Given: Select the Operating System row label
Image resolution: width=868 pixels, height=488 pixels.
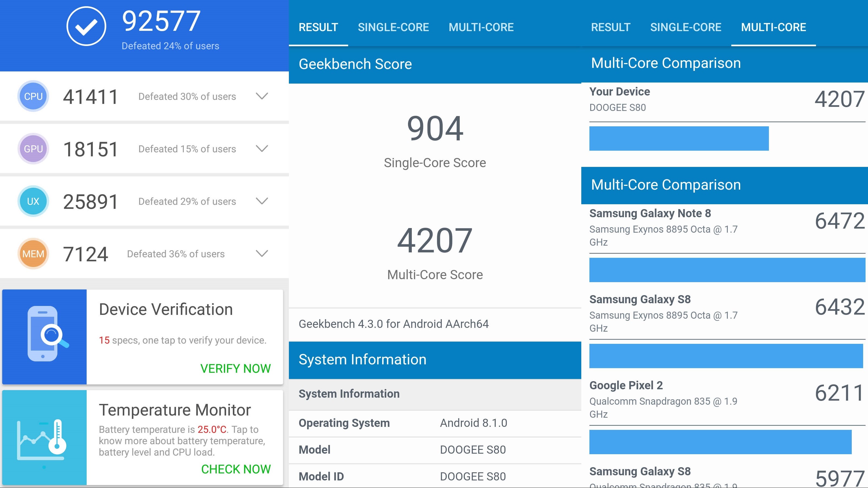Looking at the screenshot, I should [x=344, y=423].
